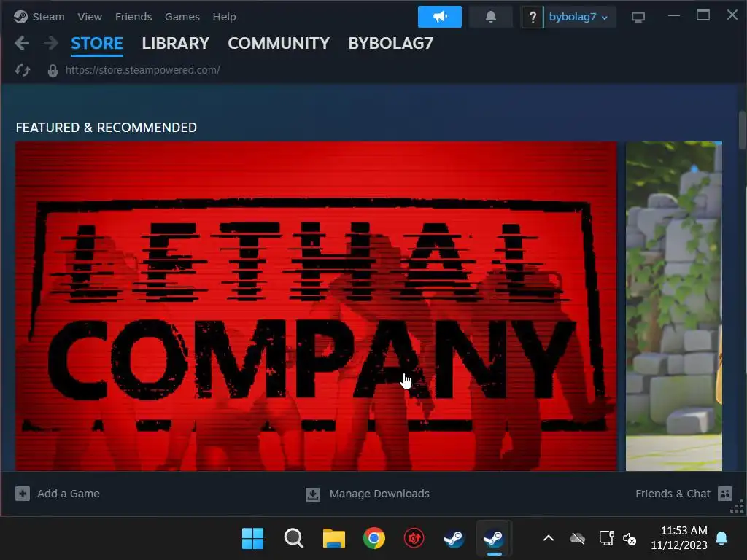This screenshot has width=747, height=560.
Task: Go forward with the right arrow
Action: [50, 43]
